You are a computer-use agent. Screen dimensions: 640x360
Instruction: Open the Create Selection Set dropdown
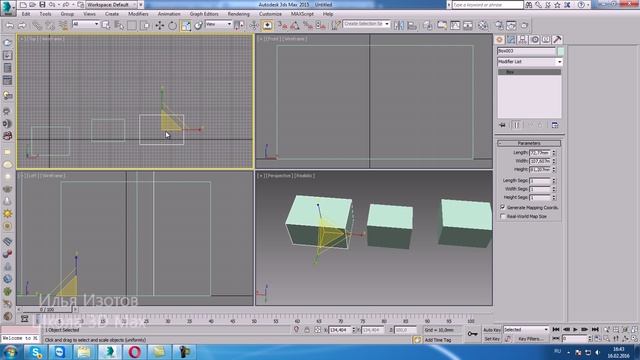[366, 24]
